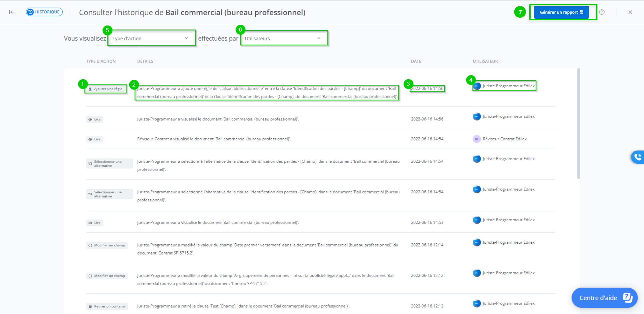Click the TYPE D'ACTION column header
Viewport: 644px width, 314px height.
pos(101,61)
